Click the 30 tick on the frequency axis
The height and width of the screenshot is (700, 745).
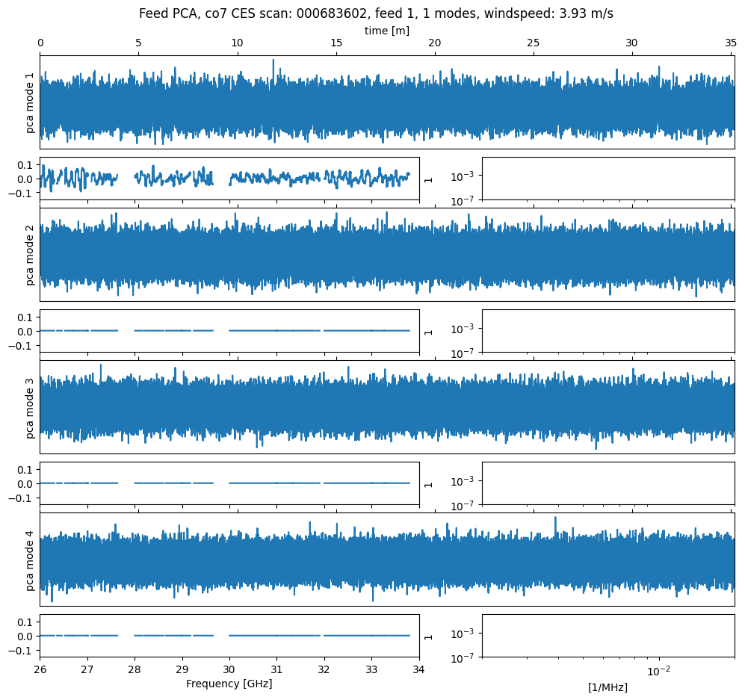click(229, 669)
